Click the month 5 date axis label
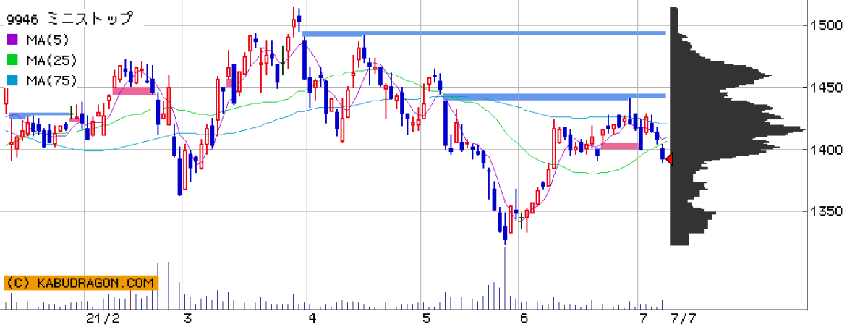This screenshot has height=327, width=868. (426, 318)
